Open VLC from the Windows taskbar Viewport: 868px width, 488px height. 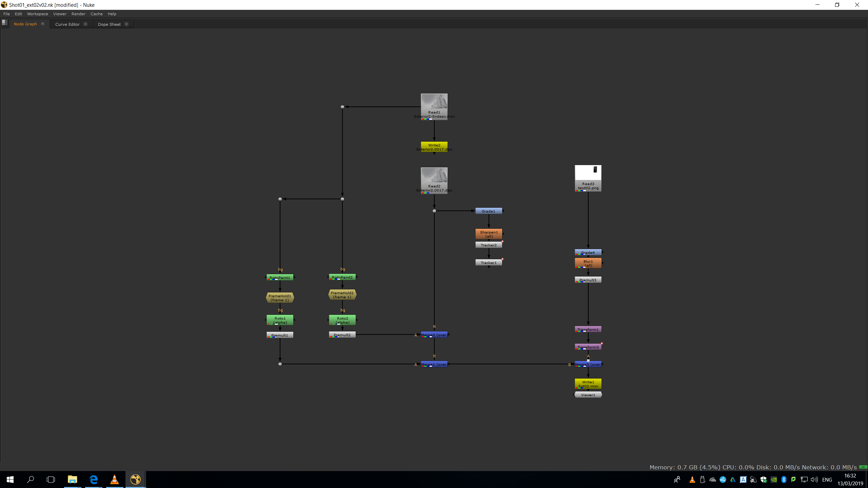tap(115, 479)
